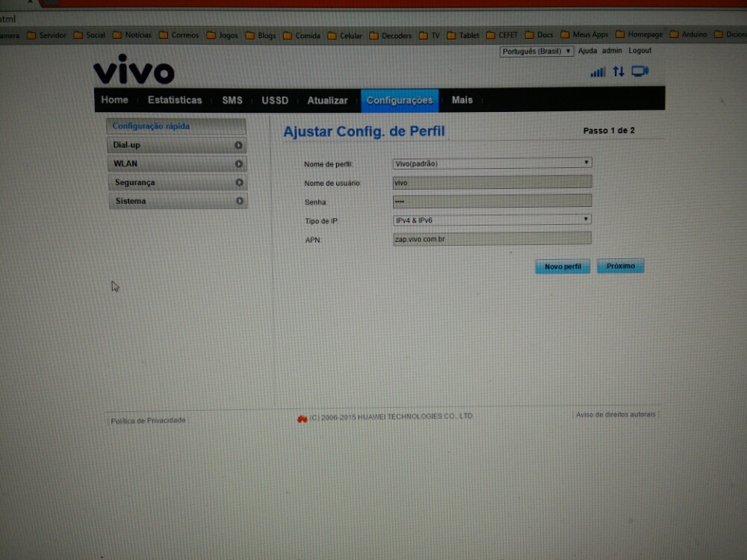Expand the Dial-up sidebar section
This screenshot has width=747, height=560.
[177, 146]
